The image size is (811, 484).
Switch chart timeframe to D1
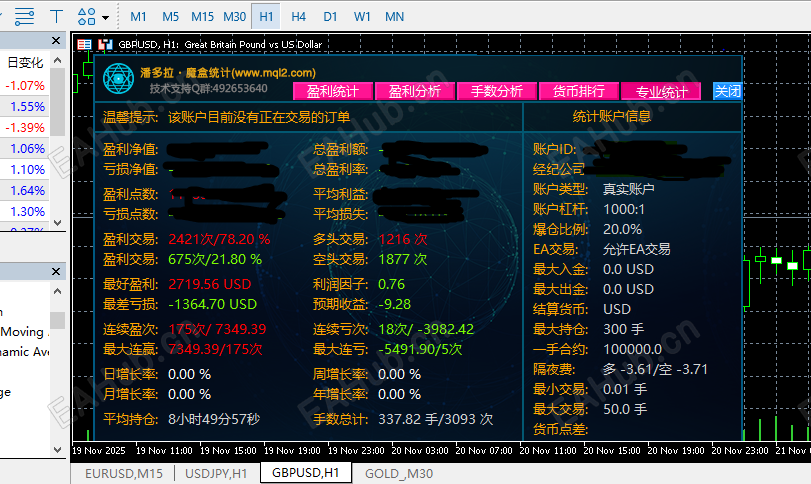330,17
